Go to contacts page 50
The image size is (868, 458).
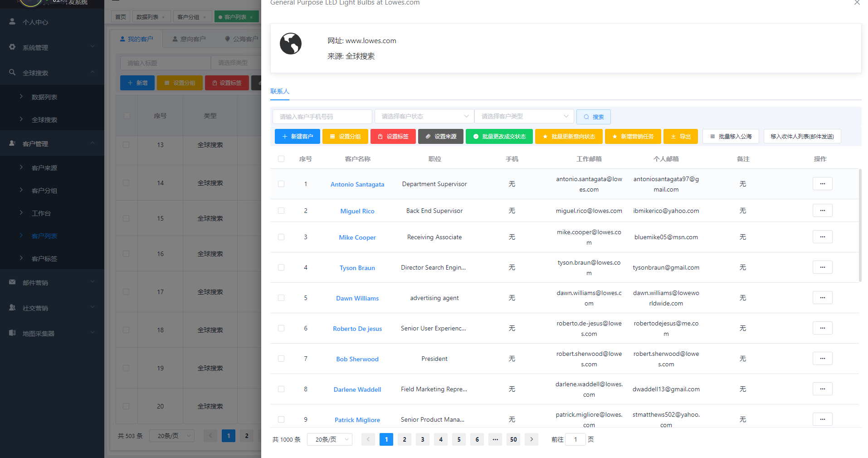513,439
